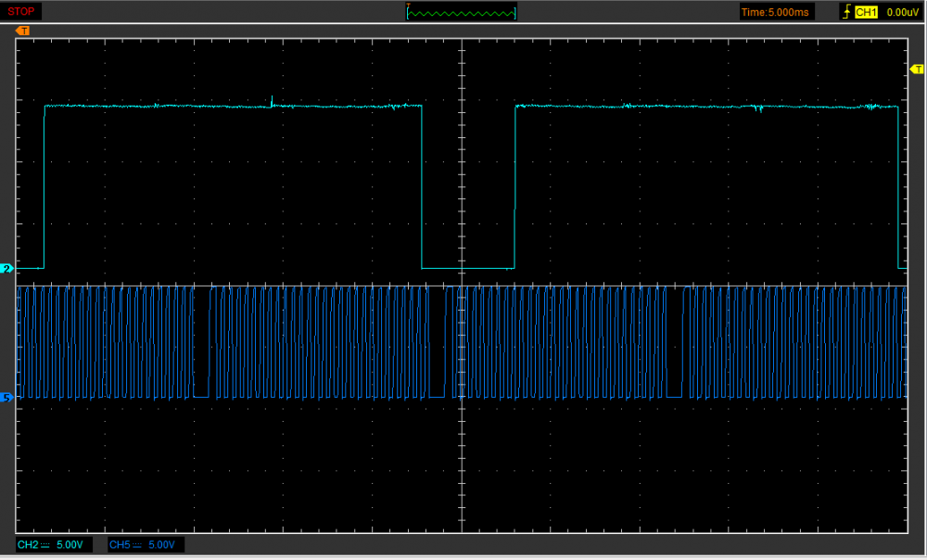Click the small spike on CH2 trace top

point(271,100)
